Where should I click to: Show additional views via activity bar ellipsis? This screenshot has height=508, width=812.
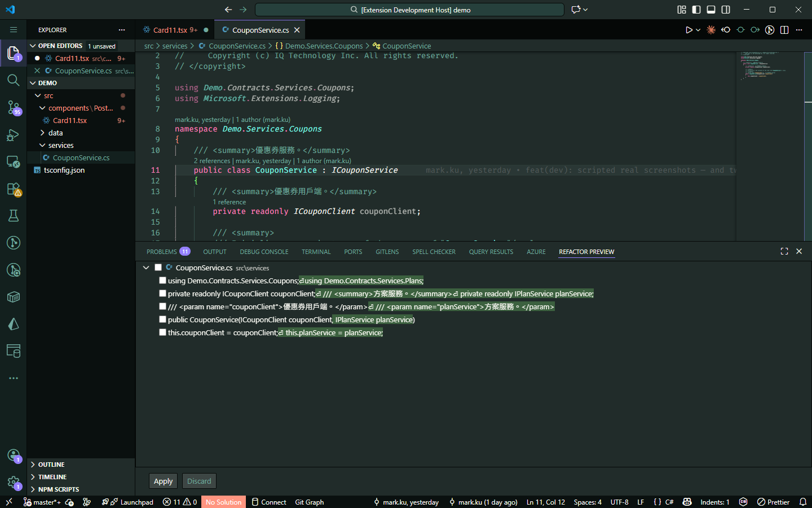14,378
